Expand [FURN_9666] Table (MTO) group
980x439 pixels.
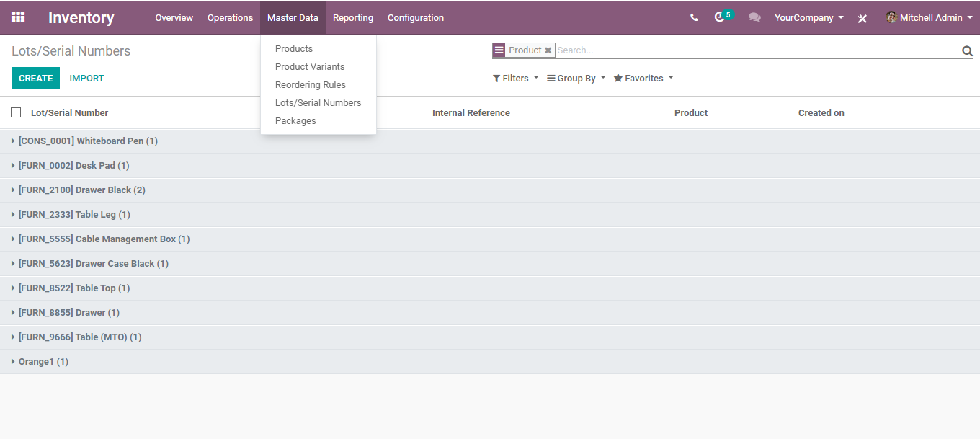[x=490, y=337]
